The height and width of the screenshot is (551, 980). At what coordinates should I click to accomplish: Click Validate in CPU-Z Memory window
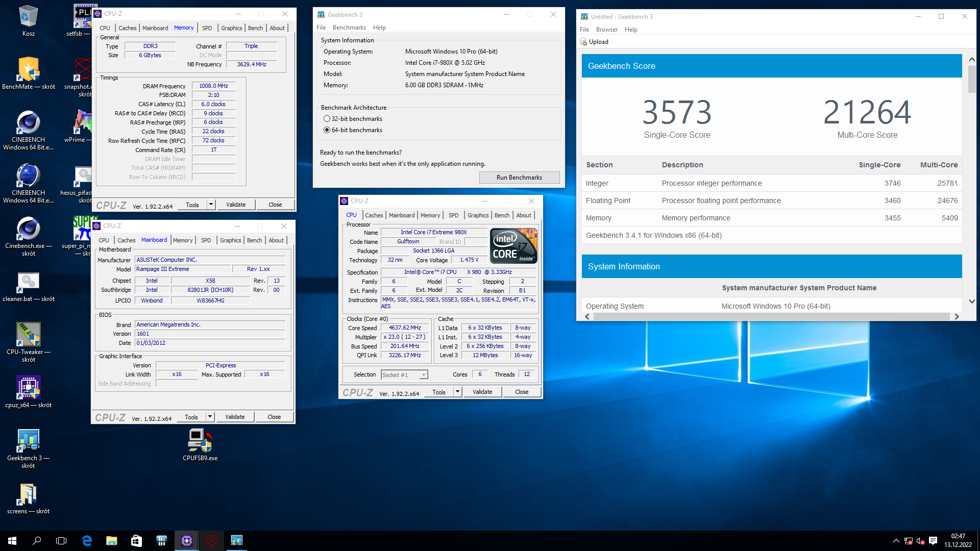(x=236, y=205)
